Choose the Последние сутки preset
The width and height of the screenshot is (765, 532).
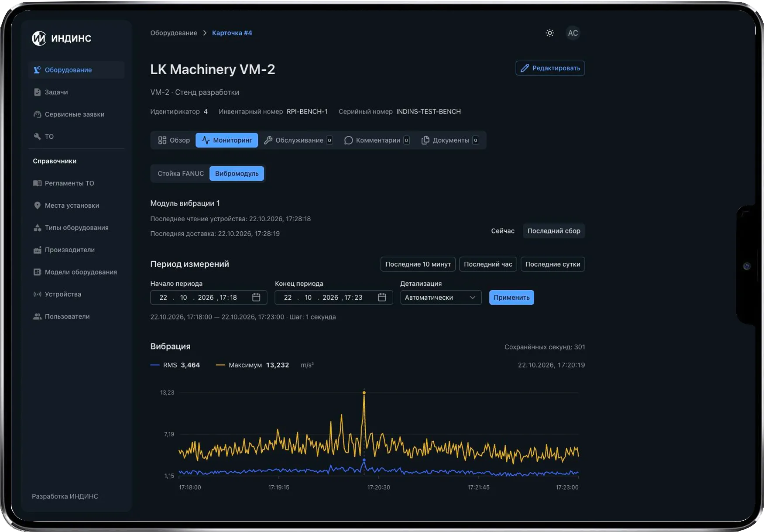pos(552,264)
